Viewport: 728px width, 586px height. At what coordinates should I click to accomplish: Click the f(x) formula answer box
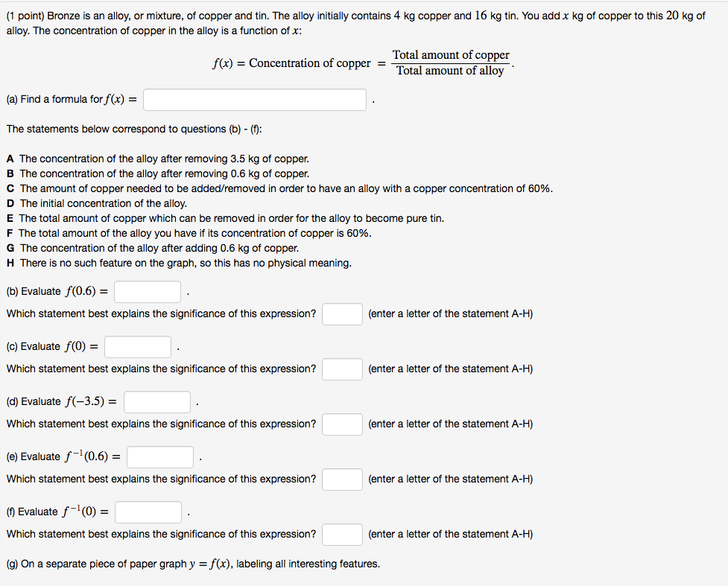point(255,100)
